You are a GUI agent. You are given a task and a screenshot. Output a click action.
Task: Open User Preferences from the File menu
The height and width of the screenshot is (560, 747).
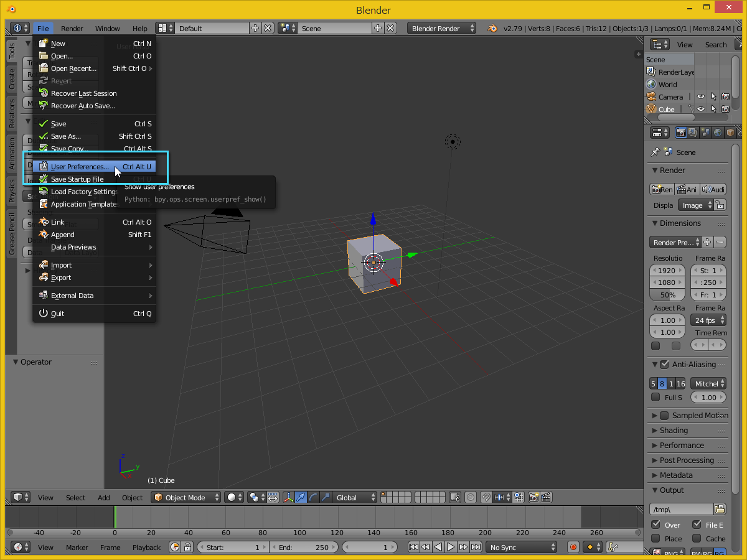click(x=94, y=167)
